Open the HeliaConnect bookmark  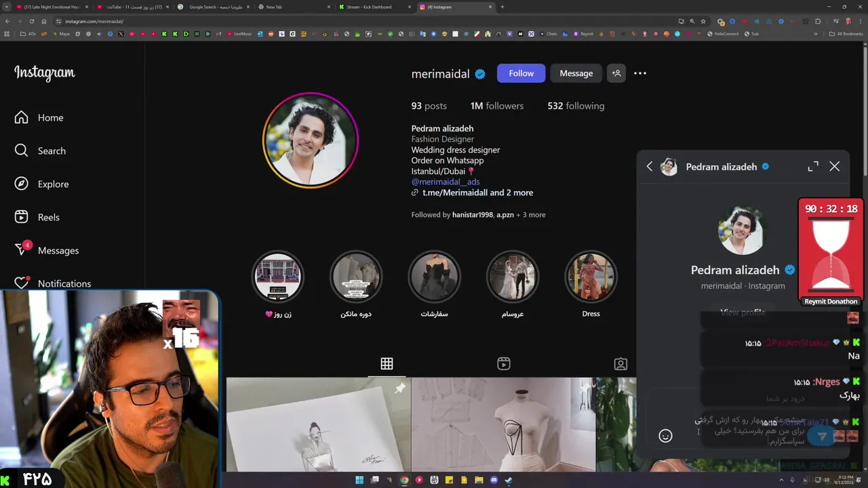[x=723, y=33]
